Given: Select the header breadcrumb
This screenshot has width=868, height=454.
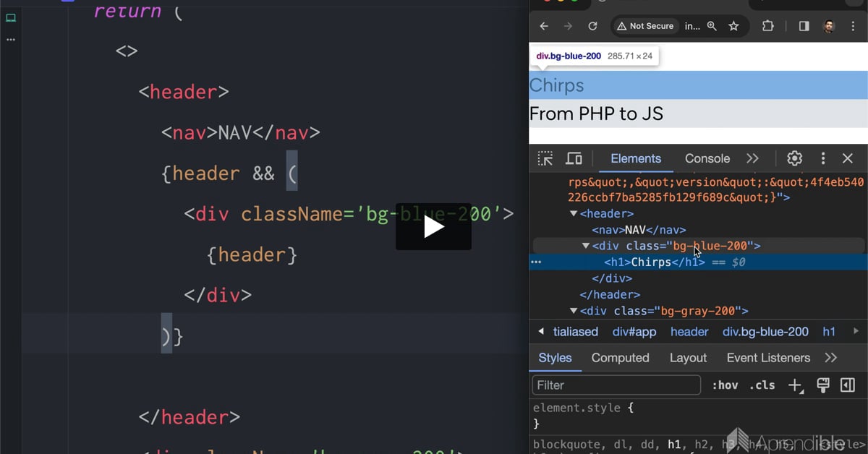Looking at the screenshot, I should (x=689, y=332).
